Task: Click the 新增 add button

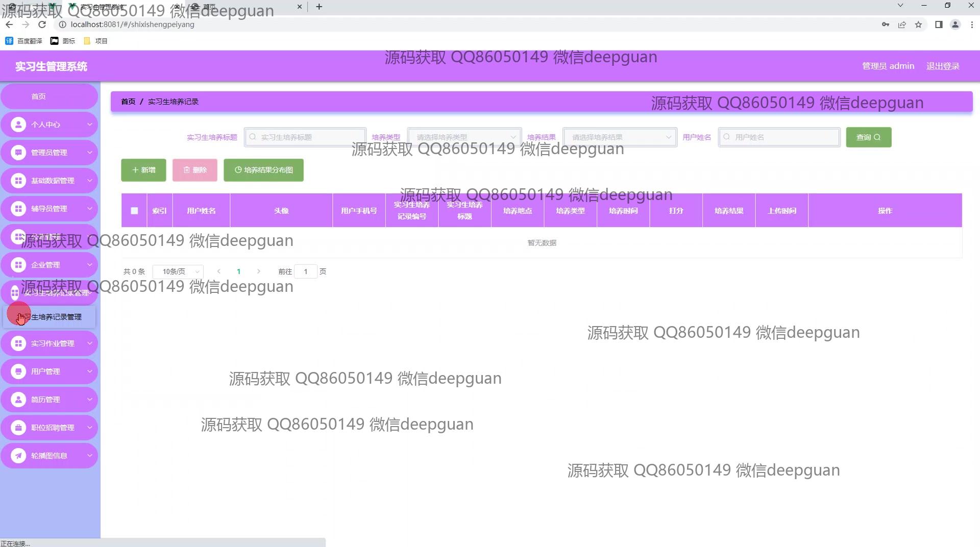Action: (143, 170)
